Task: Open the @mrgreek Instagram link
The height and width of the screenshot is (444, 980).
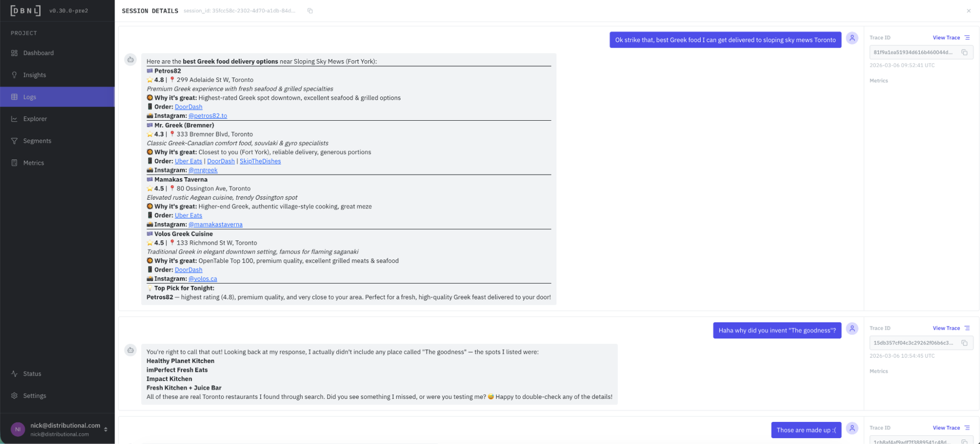Action: click(x=203, y=170)
